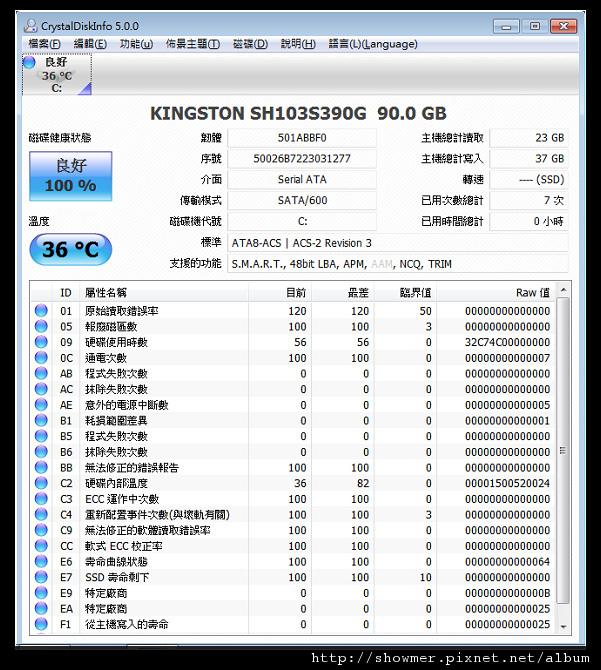The height and width of the screenshot is (670, 601).
Task: Open the 檔案(F) menu
Action: [x=44, y=44]
